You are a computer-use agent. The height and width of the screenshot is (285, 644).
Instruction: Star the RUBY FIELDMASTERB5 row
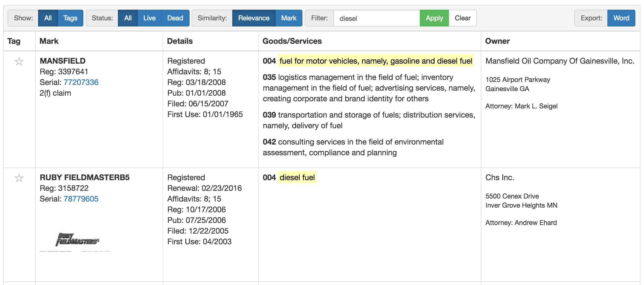(x=19, y=178)
